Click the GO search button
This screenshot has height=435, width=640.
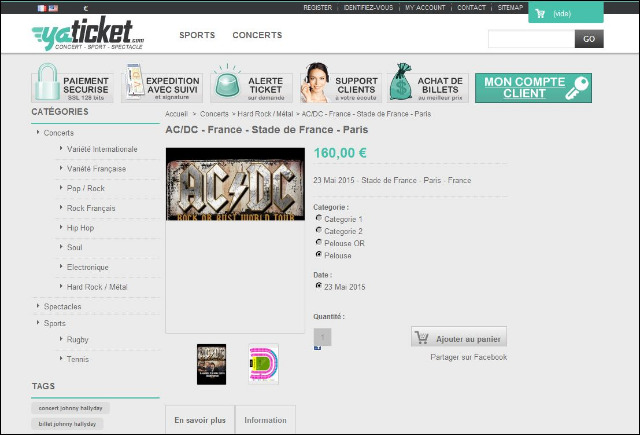coord(589,39)
